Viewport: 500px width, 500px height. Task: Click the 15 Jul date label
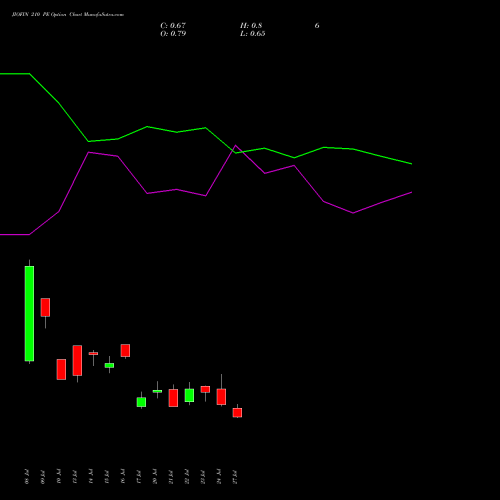point(107,477)
